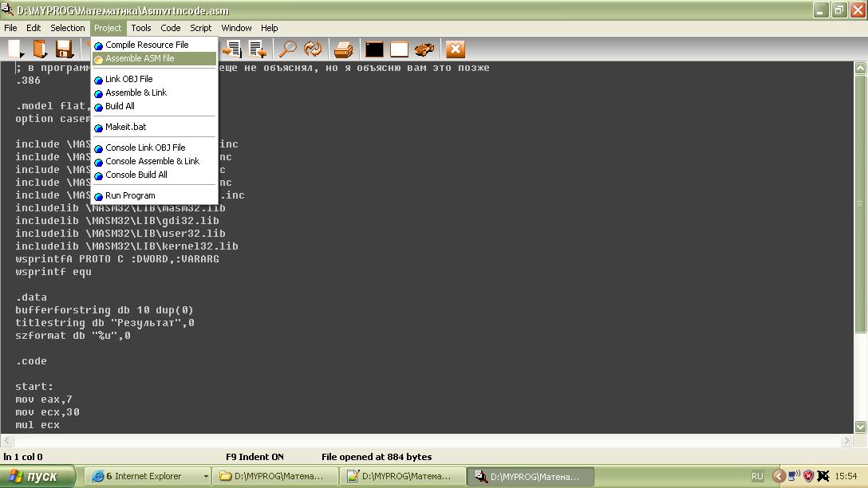Click the black console window icon
The width and height of the screenshot is (868, 488).
(x=374, y=49)
